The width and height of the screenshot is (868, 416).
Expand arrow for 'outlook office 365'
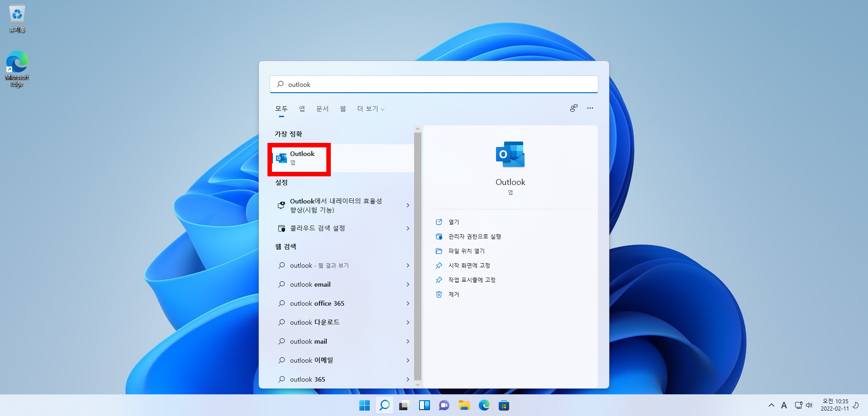(x=408, y=303)
